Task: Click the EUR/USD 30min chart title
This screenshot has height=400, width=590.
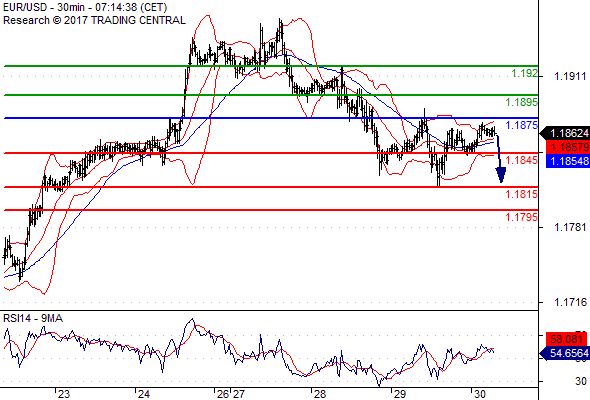Action: click(x=85, y=8)
